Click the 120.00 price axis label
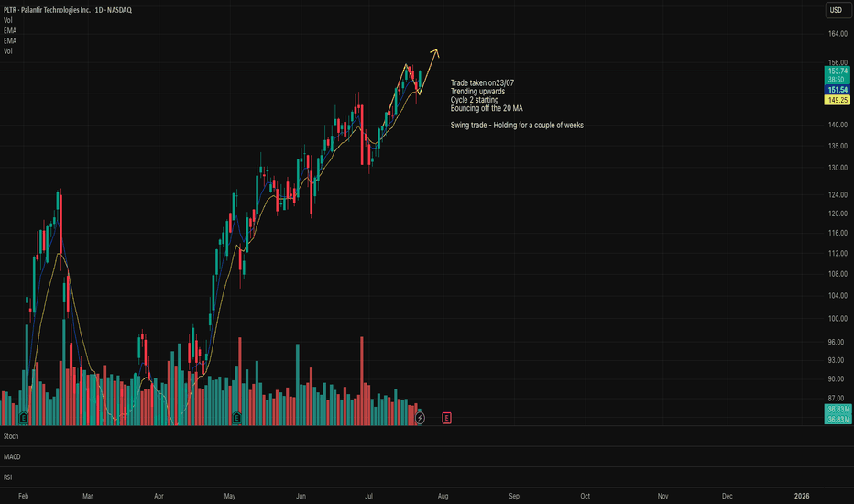854x504 pixels. pos(838,214)
